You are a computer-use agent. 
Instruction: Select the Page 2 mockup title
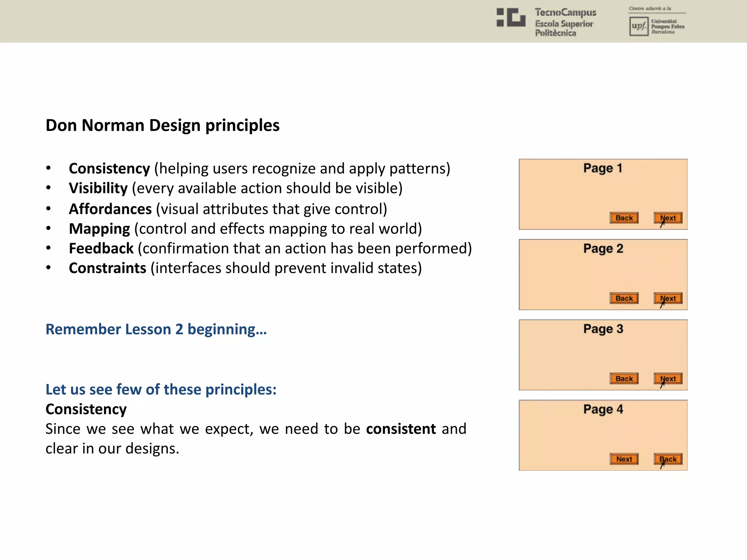(x=603, y=249)
